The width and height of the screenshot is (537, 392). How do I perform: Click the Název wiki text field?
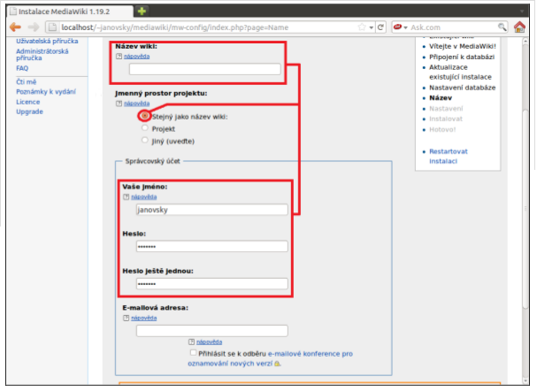click(x=204, y=69)
